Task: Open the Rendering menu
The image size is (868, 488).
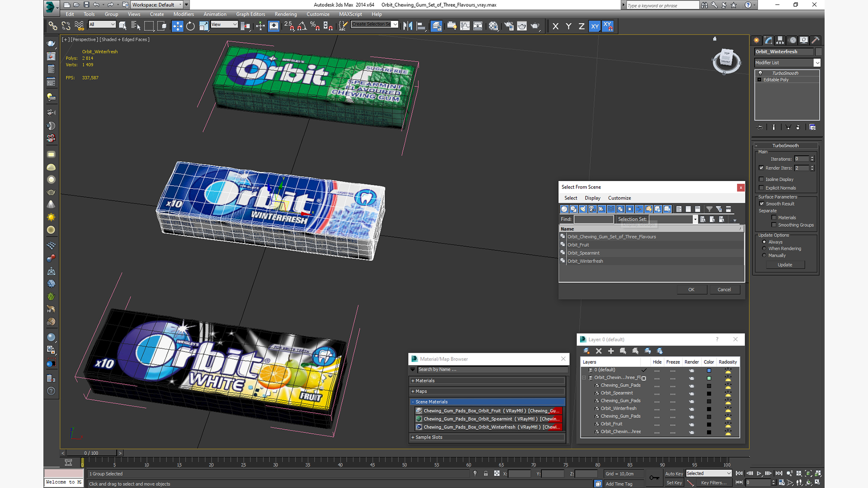Action: pyautogui.click(x=286, y=14)
